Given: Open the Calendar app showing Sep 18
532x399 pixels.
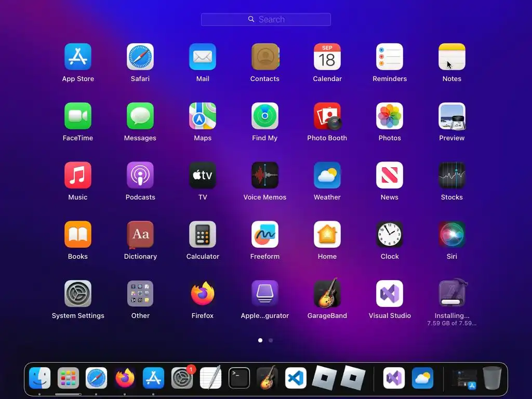Looking at the screenshot, I should point(327,57).
